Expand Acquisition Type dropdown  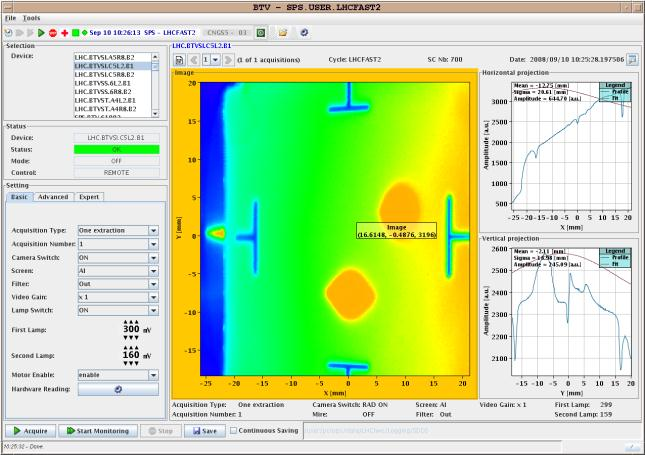[153, 231]
